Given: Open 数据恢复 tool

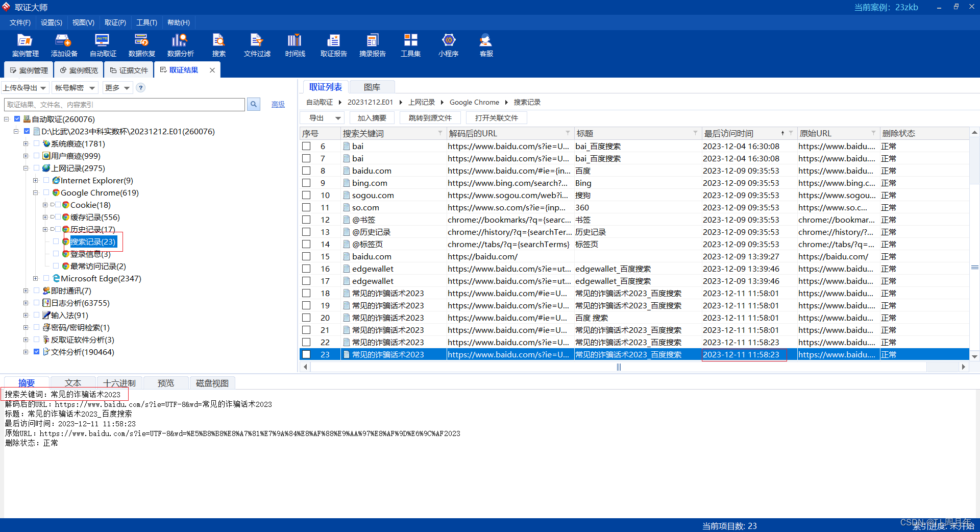Looking at the screenshot, I should (141, 45).
